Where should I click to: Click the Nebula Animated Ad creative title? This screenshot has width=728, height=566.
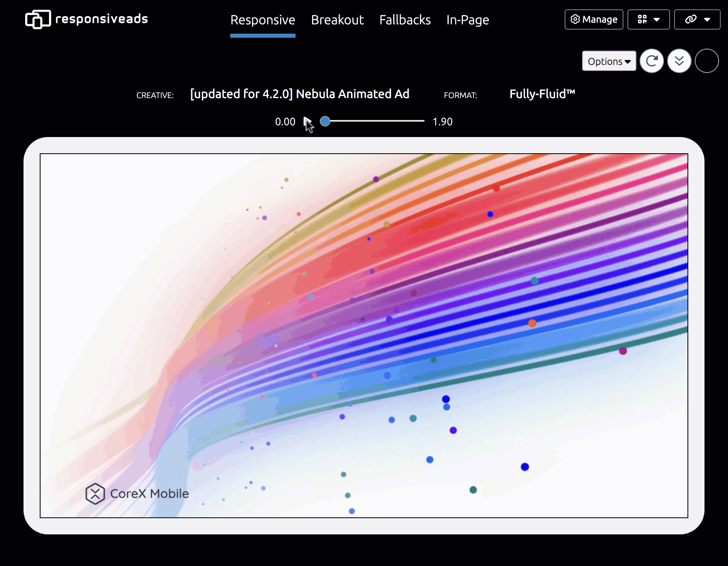tap(300, 94)
